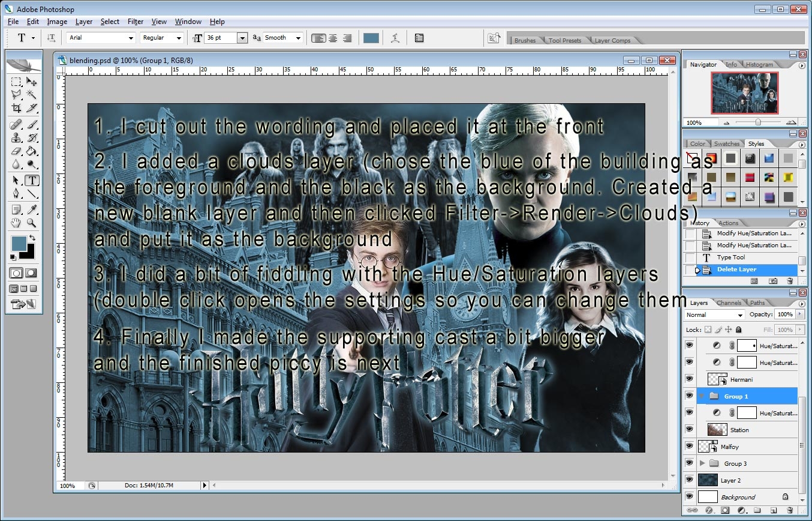Switch to the Channels tab

click(728, 303)
